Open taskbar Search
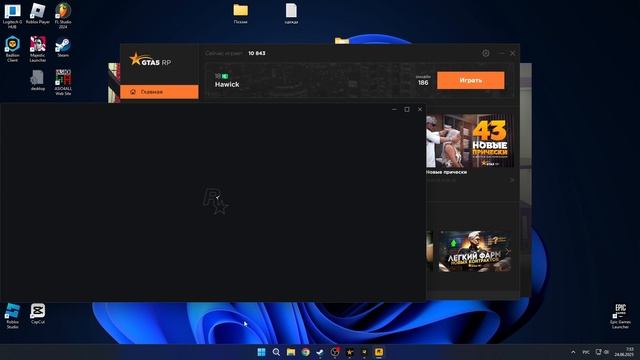This screenshot has width=640, height=360. coord(276,352)
